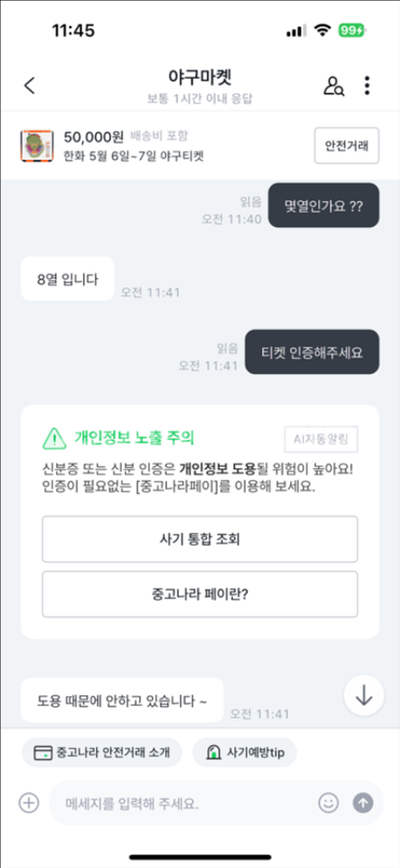Open the 한화 5월 6일~7일 야구티켓 listing
Image resolution: width=400 pixels, height=868 pixels.
[x=134, y=156]
